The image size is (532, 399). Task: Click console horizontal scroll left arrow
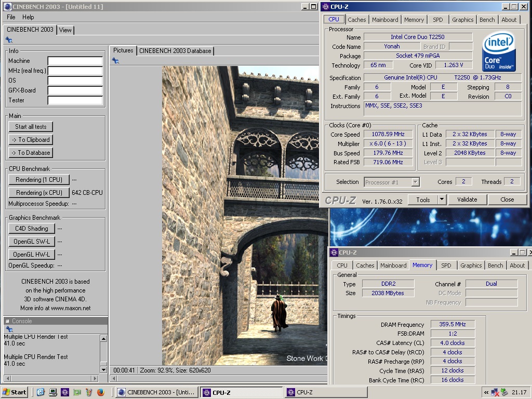pos(7,378)
